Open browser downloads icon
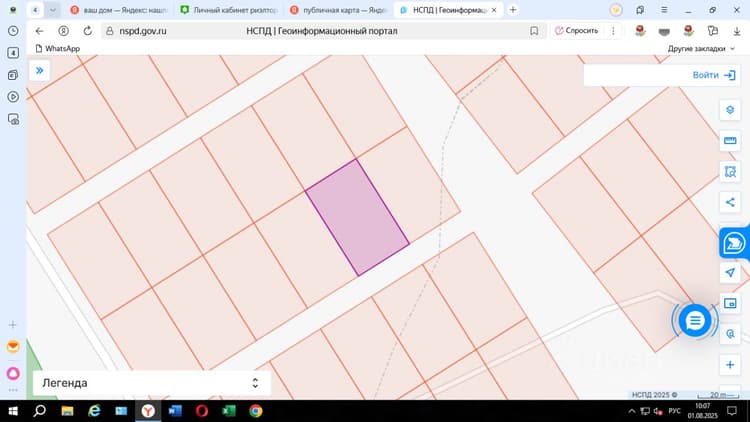750x422 pixels. coord(737,31)
